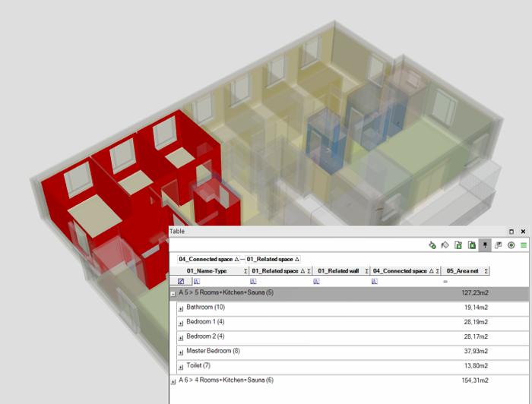
Task: Click the 154,31m2 area value
Action: pos(475,380)
